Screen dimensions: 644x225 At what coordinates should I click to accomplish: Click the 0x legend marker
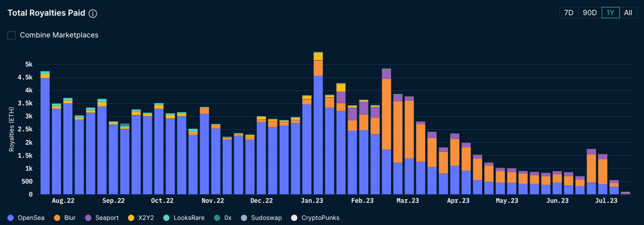point(217,218)
